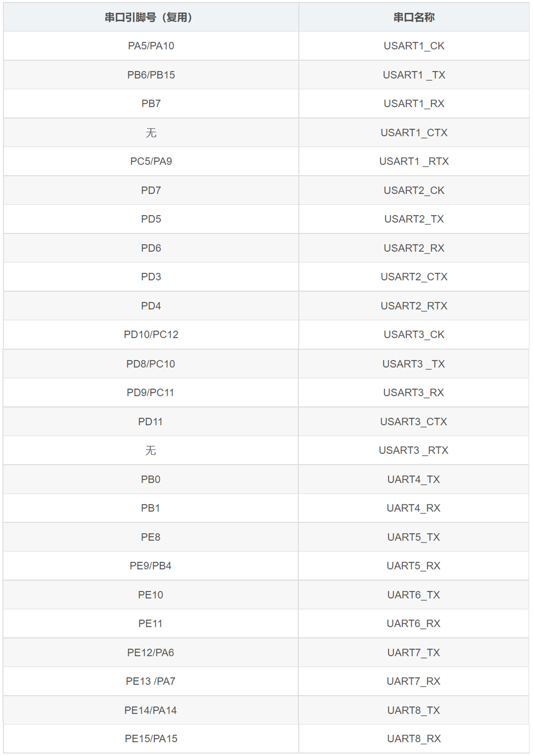Select the PA5/PA10 pin cell

tap(151, 46)
